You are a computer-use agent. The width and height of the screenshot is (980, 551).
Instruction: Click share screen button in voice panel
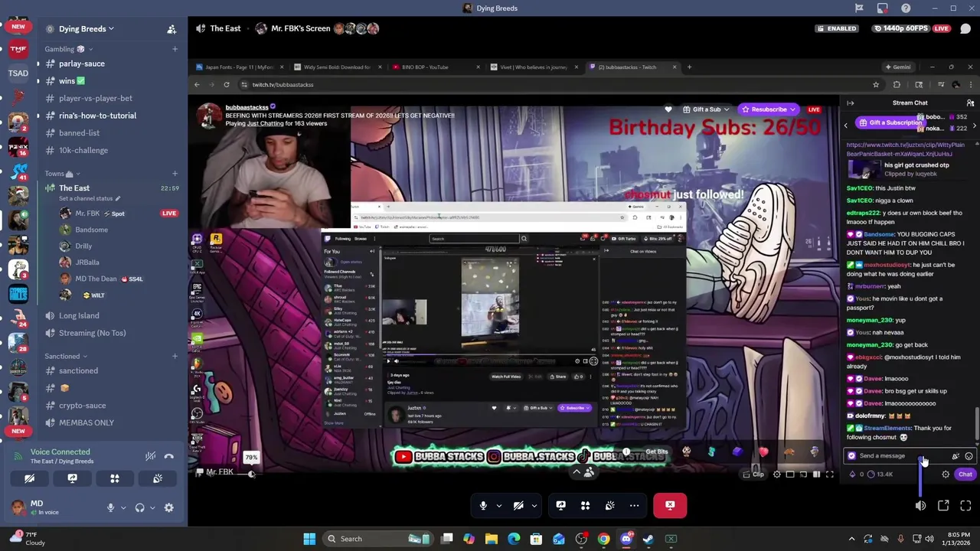[x=72, y=478]
